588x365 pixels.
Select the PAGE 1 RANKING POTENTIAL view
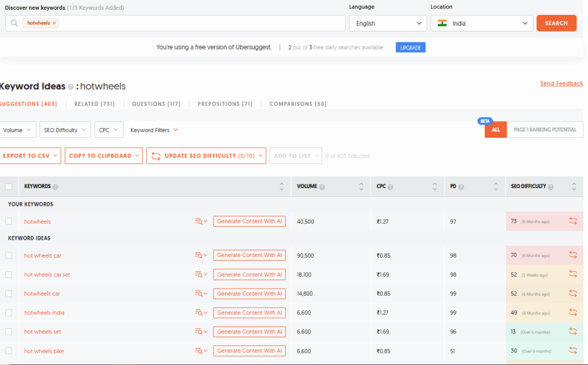tap(545, 130)
